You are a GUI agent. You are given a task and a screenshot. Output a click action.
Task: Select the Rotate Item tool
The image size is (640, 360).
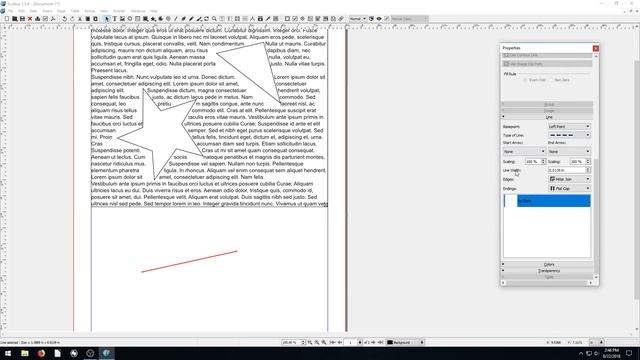207,19
